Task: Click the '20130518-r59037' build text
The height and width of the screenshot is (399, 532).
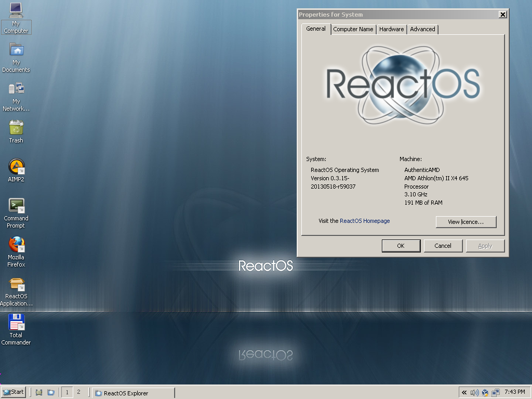Action: pyautogui.click(x=333, y=187)
